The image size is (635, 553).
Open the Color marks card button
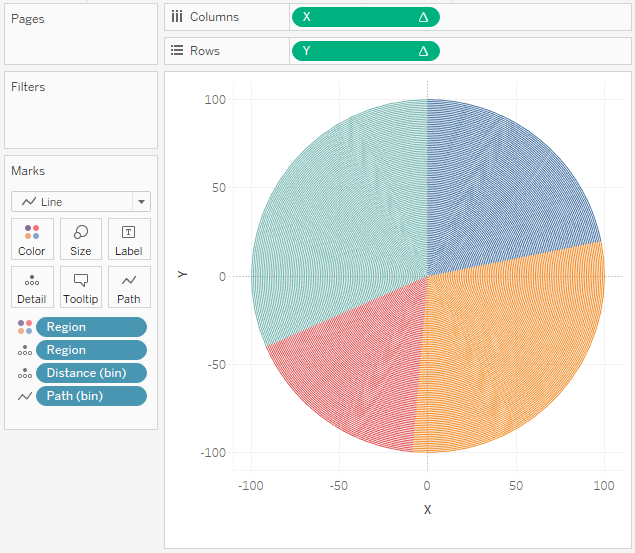tap(32, 239)
